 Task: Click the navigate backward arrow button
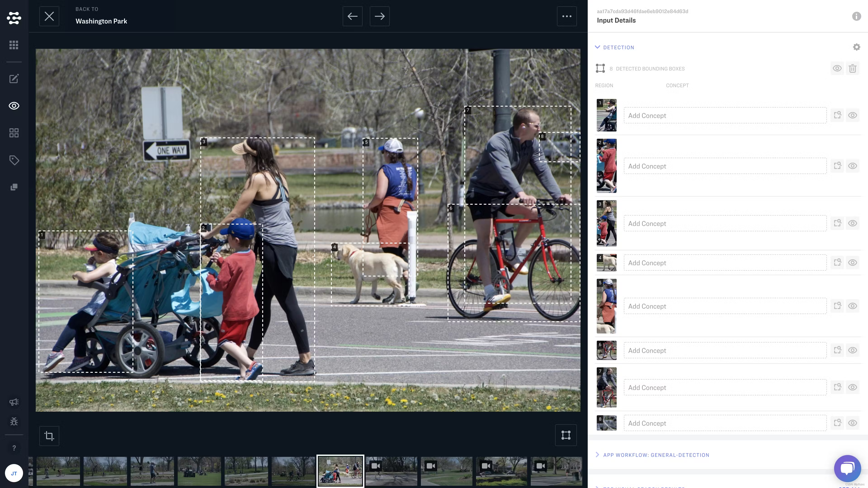(x=352, y=16)
